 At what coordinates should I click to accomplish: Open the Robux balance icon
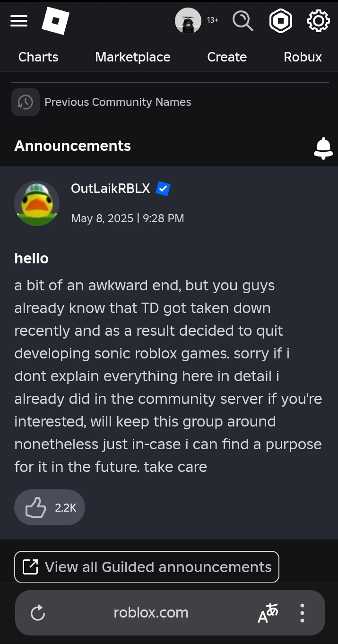coord(280,21)
